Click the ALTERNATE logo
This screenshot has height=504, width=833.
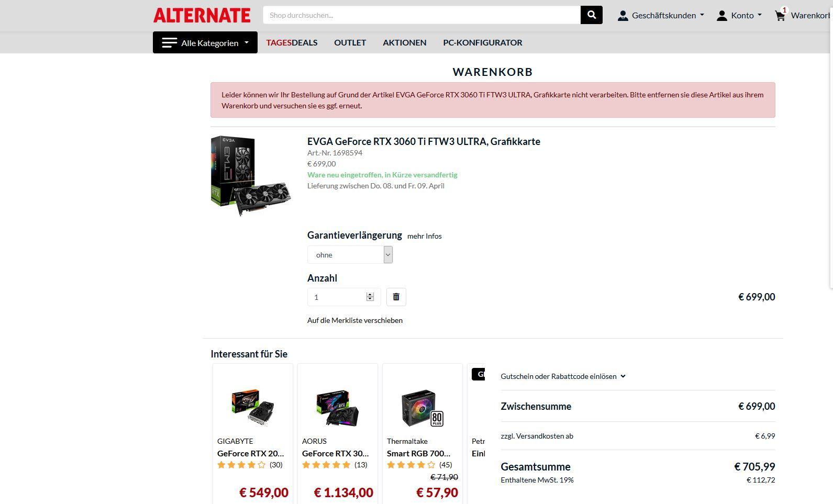202,15
